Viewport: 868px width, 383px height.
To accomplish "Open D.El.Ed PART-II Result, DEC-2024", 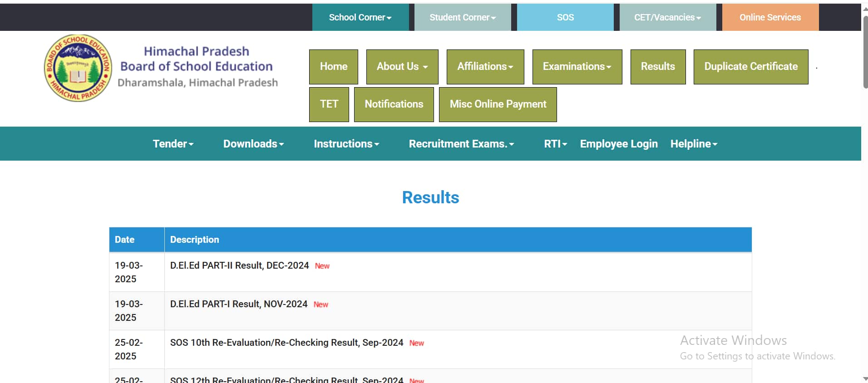I will click(239, 265).
